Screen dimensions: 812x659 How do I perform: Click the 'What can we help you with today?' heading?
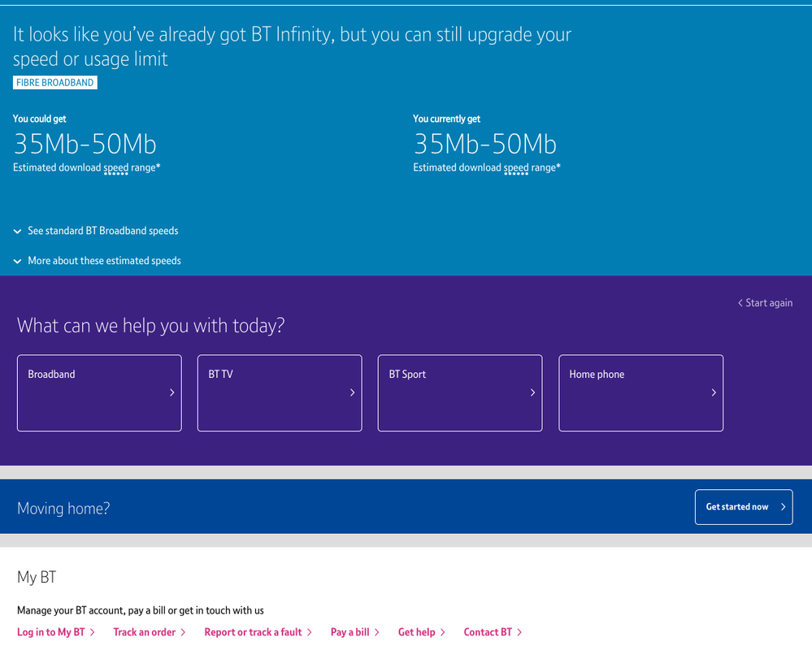[150, 326]
